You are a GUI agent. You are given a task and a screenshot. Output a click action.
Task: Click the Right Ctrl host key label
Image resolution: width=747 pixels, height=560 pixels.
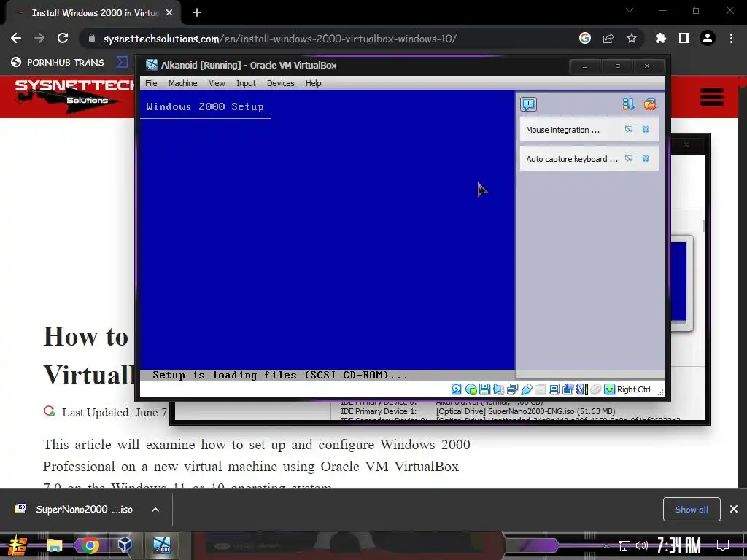pyautogui.click(x=634, y=389)
